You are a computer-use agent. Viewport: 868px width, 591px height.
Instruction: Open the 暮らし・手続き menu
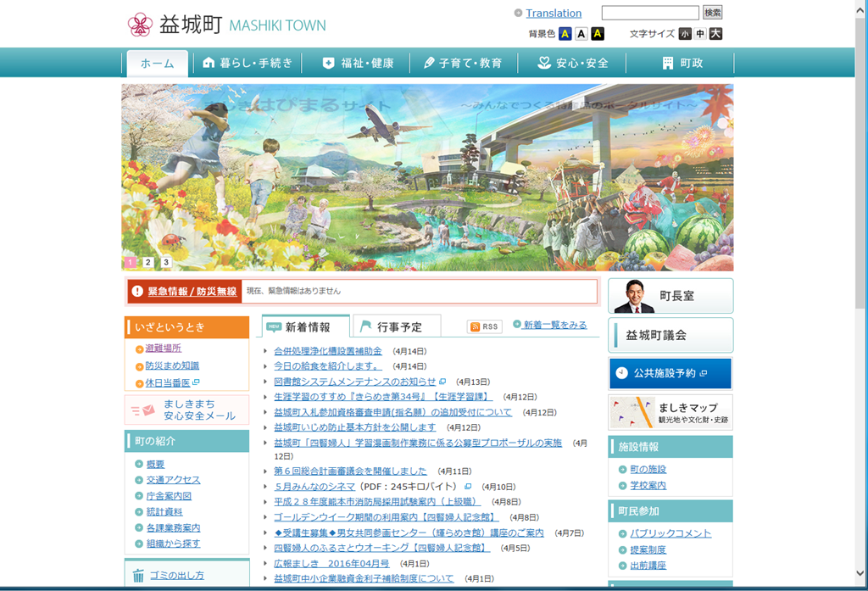click(x=248, y=63)
